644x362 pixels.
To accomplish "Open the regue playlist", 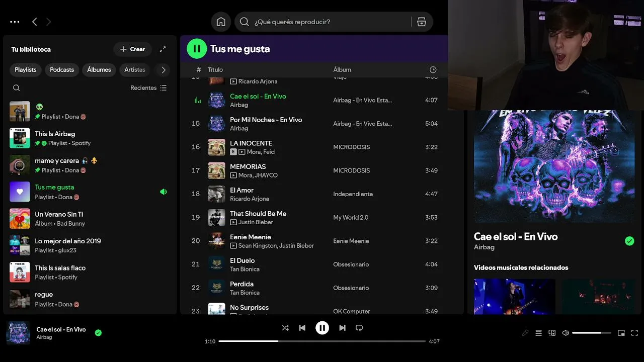I will (91, 299).
